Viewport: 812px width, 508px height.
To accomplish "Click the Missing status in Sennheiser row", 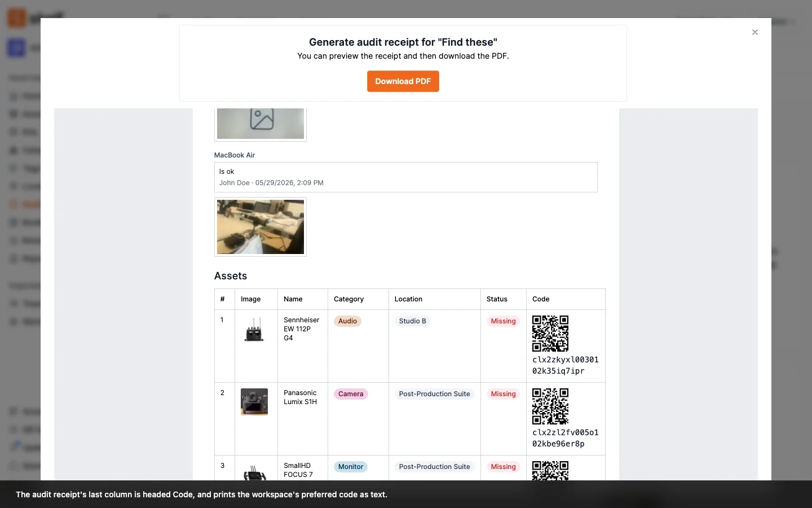I will pos(503,321).
